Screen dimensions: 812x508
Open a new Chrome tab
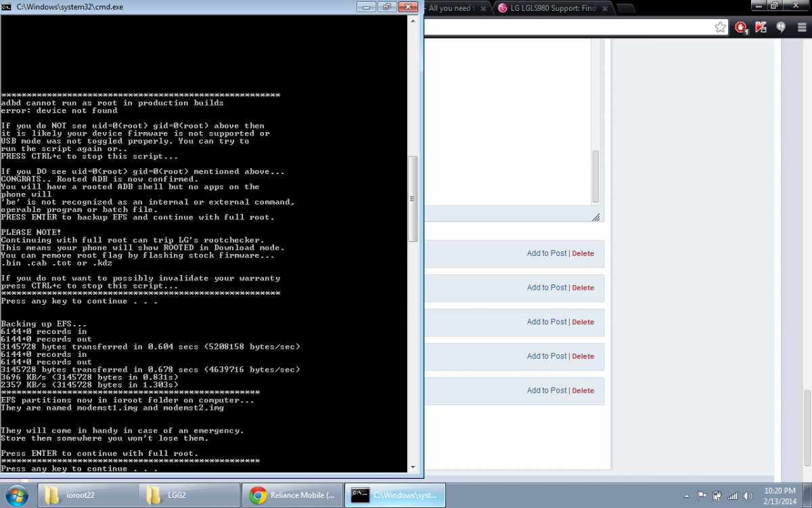pos(625,8)
